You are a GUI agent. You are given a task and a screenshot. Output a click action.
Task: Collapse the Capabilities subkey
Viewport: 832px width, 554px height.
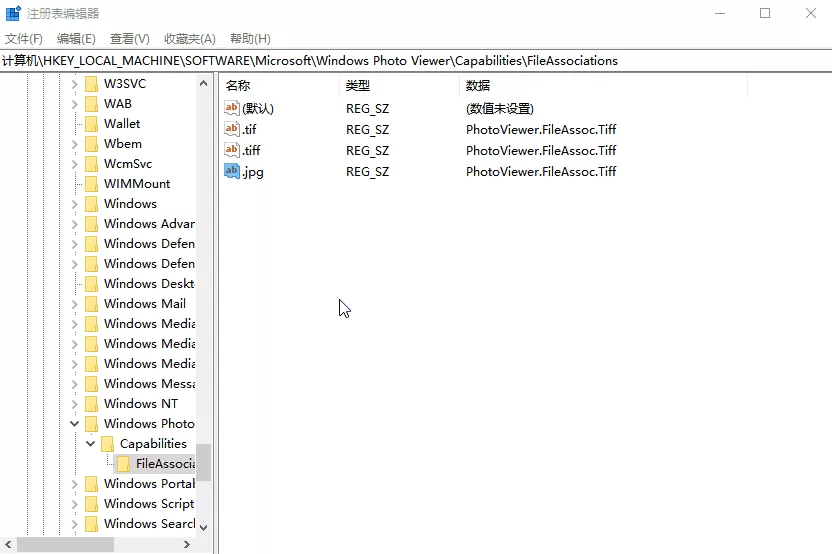point(90,444)
